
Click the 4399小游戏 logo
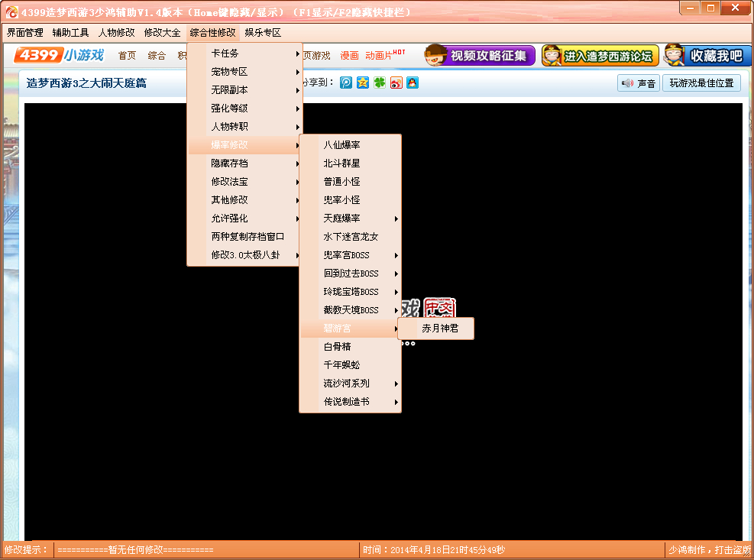coord(59,55)
